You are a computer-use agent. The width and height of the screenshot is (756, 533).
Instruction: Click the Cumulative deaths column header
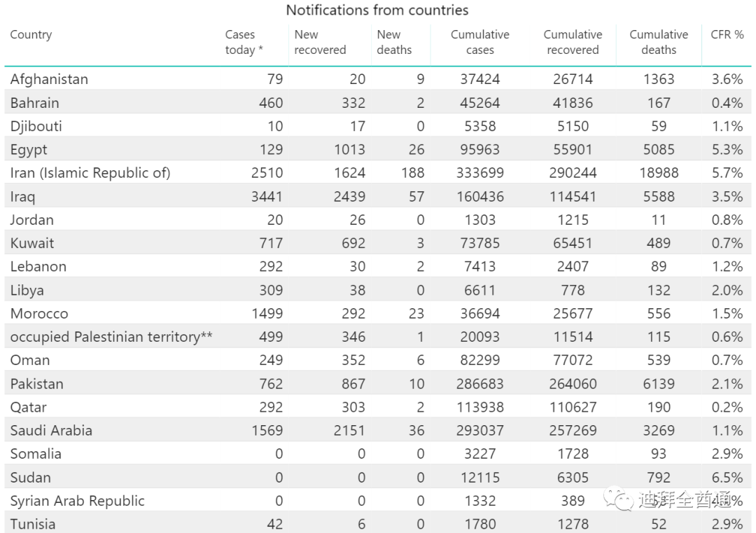click(658, 42)
